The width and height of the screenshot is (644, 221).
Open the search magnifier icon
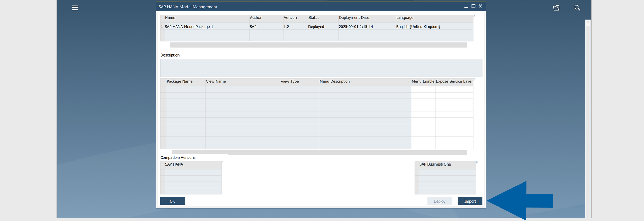point(577,8)
